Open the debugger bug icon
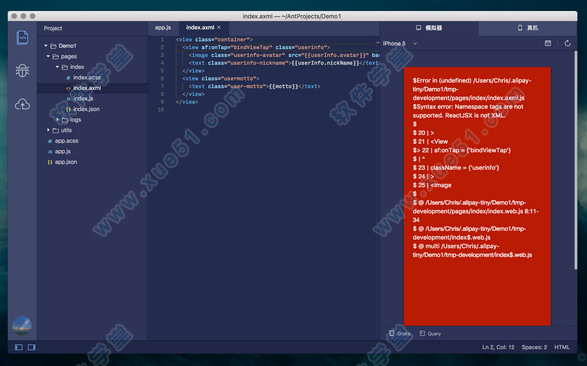This screenshot has height=366, width=587. 22,70
